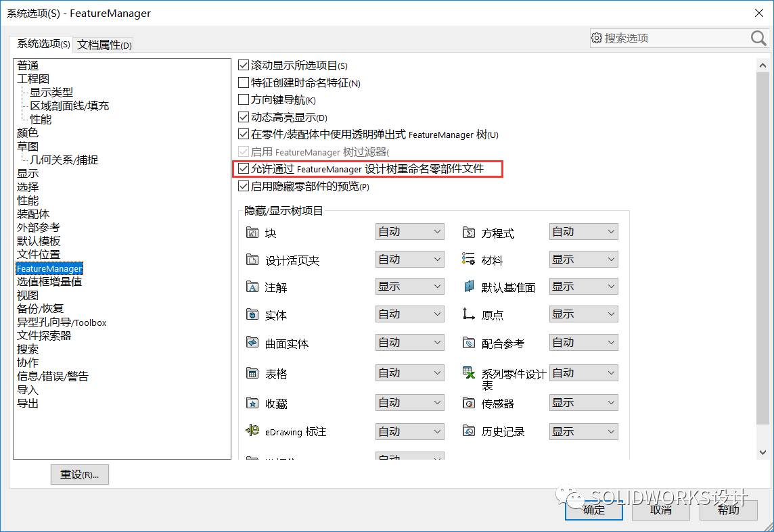Click the scrollbar up arrow
Viewport: 774px width, 532px height.
762,65
